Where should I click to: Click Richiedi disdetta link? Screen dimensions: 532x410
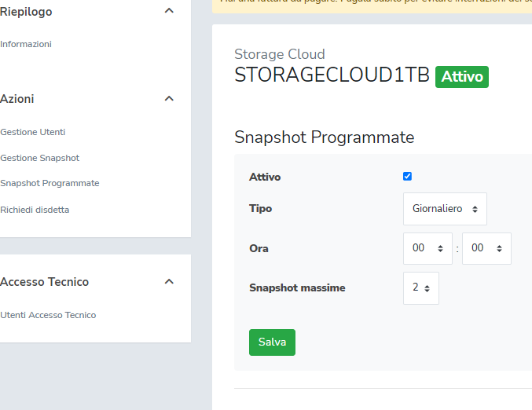(x=35, y=210)
